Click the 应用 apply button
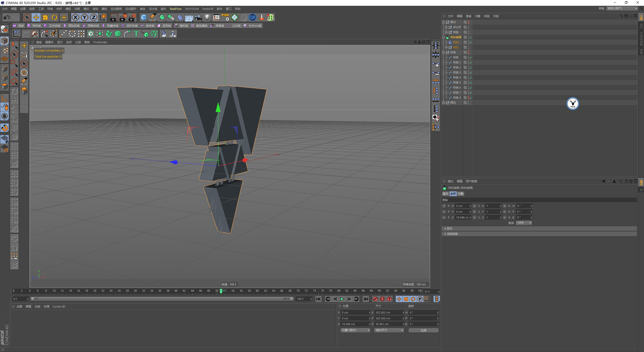Image resolution: width=644 pixels, height=352 pixels. (423, 330)
